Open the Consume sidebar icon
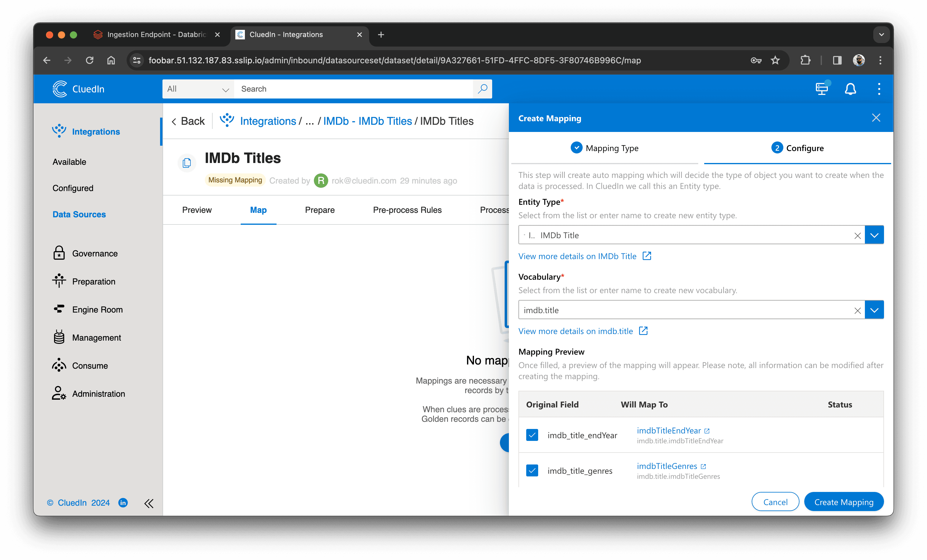Image resolution: width=927 pixels, height=560 pixels. point(59,365)
